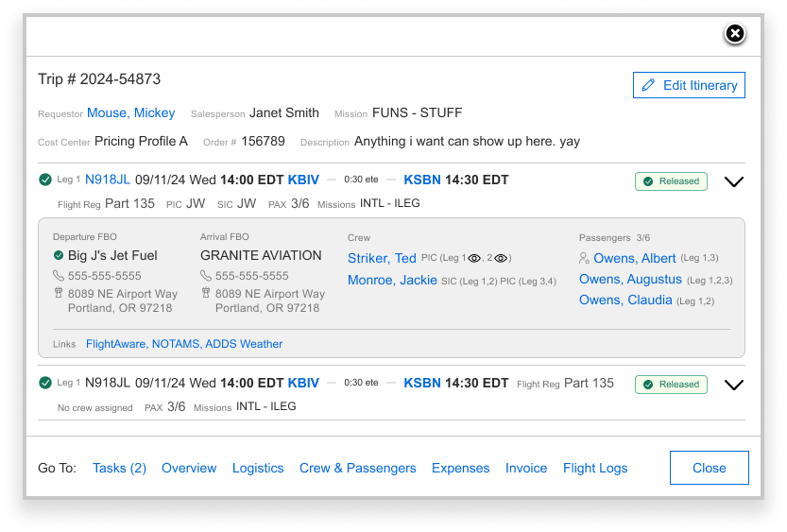Click lead passenger icon beside Owens, Albert
This screenshot has width=787, height=532.
pos(584,258)
